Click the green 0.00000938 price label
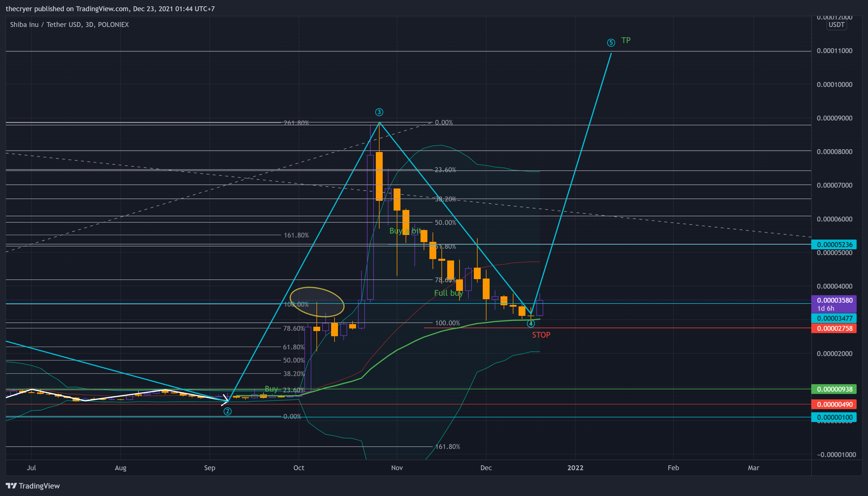The image size is (868, 496). point(834,389)
